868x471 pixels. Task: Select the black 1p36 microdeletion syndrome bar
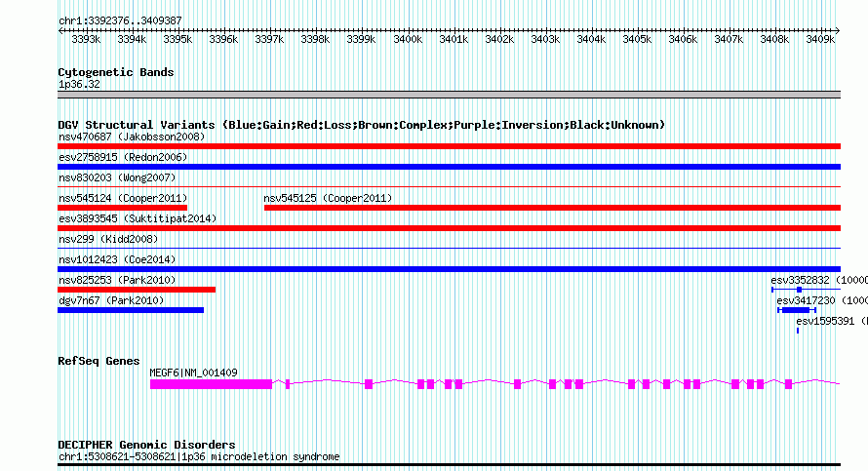click(449, 465)
